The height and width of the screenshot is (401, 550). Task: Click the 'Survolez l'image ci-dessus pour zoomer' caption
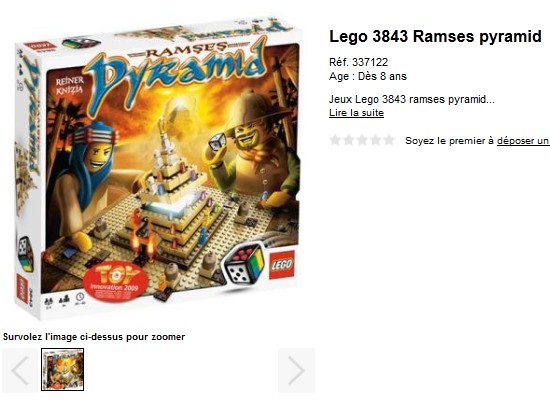click(x=94, y=337)
